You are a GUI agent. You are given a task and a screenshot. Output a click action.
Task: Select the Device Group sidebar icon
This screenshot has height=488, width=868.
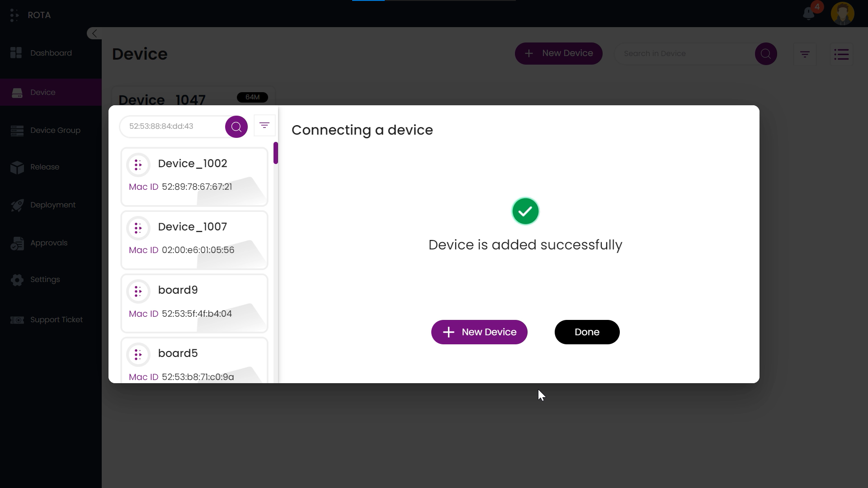[17, 130]
